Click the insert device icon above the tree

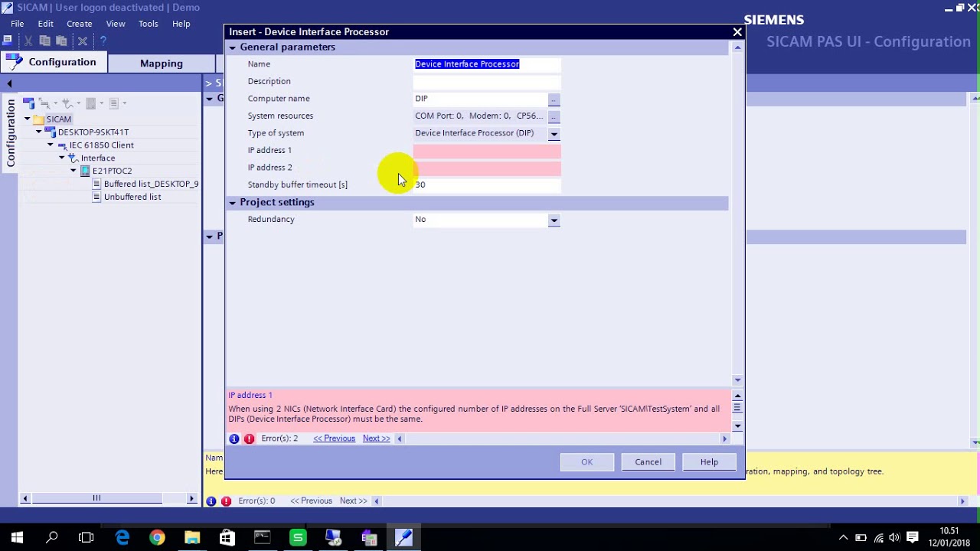click(x=92, y=103)
